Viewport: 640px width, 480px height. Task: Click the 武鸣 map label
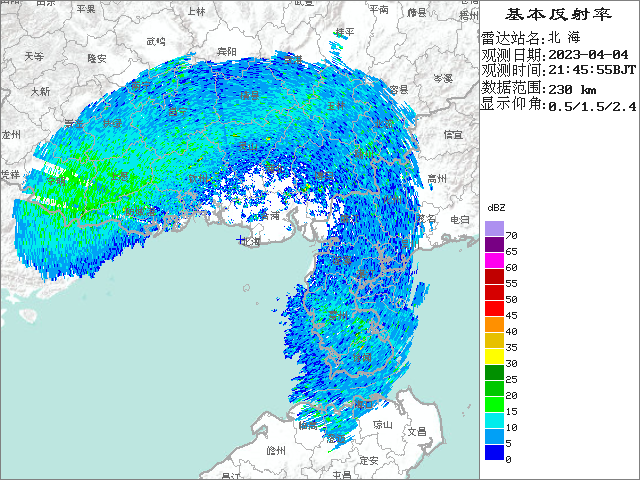156,41
